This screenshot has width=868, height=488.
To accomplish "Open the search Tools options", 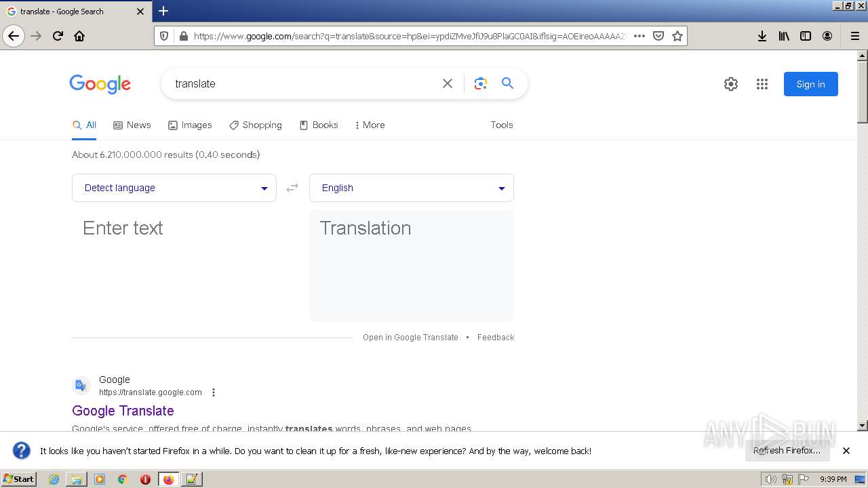I will click(502, 125).
